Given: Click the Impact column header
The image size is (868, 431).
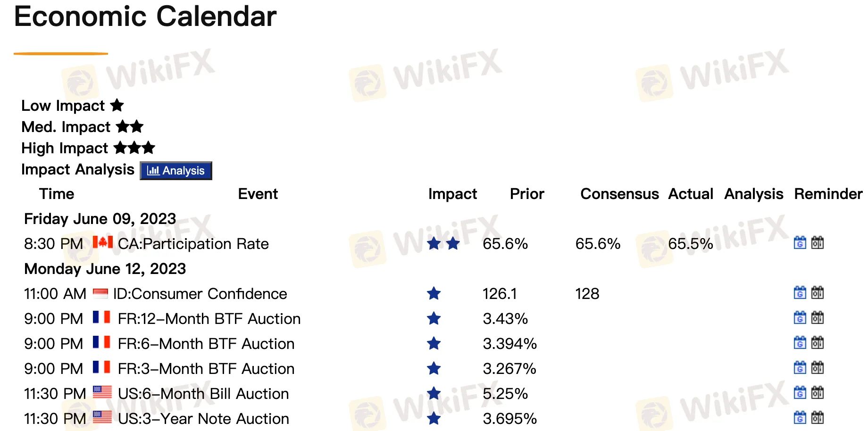Looking at the screenshot, I should coord(452,194).
